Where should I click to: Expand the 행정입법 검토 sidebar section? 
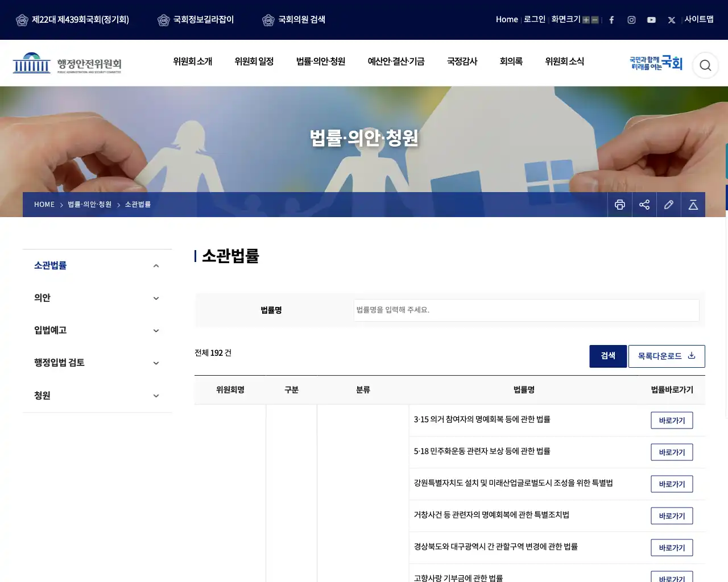coord(156,363)
